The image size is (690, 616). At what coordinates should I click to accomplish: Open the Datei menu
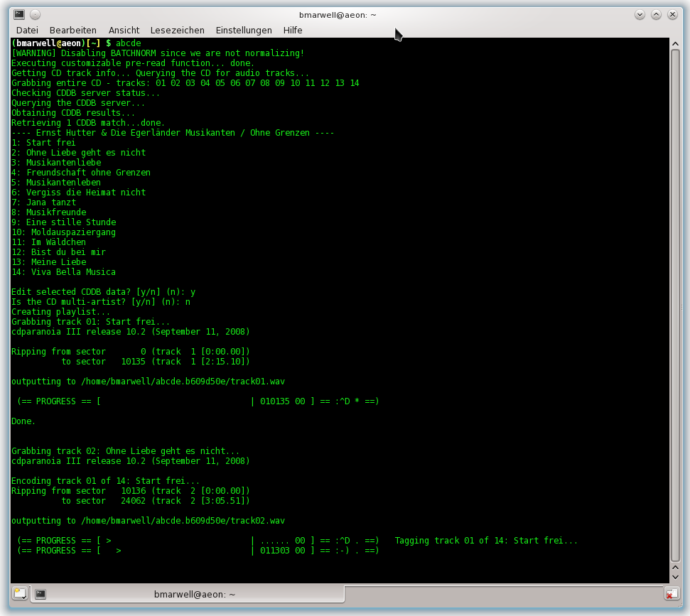(x=27, y=31)
